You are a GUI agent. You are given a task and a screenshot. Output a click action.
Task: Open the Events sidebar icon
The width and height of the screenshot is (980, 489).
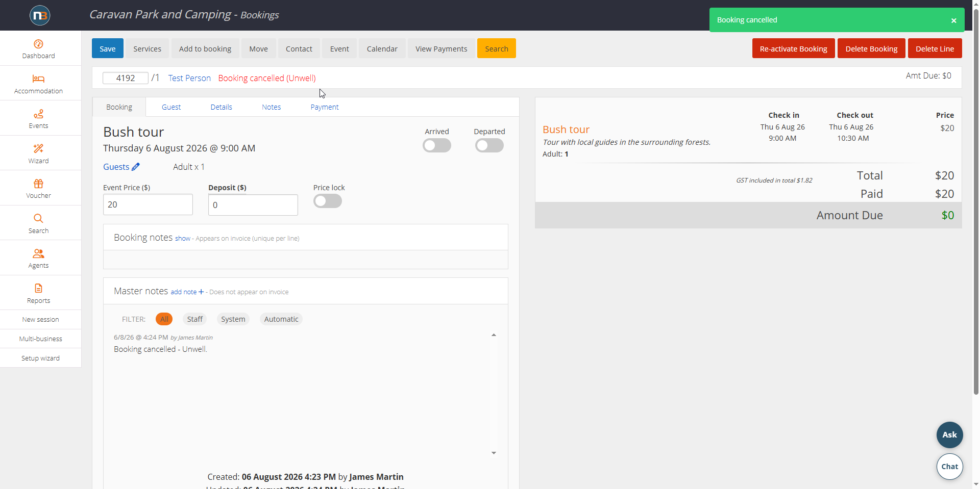[38, 114]
